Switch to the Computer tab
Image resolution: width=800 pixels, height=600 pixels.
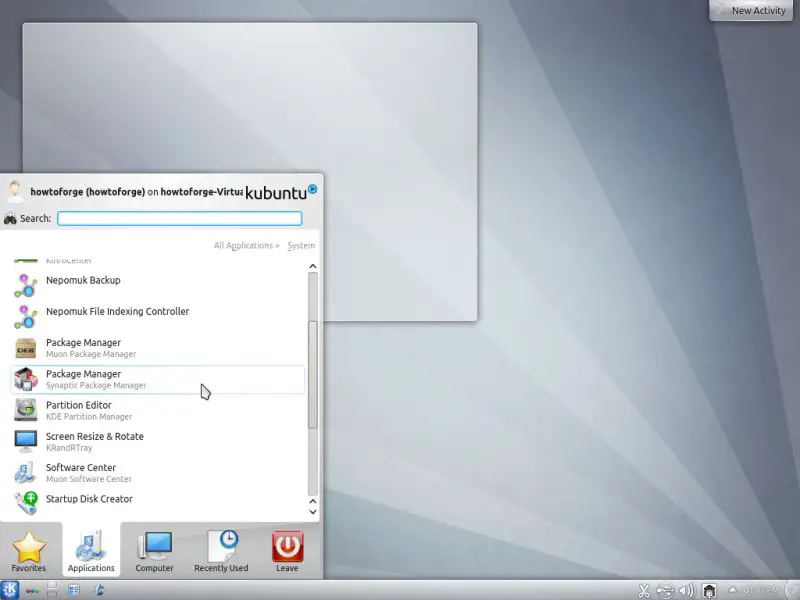tap(155, 551)
